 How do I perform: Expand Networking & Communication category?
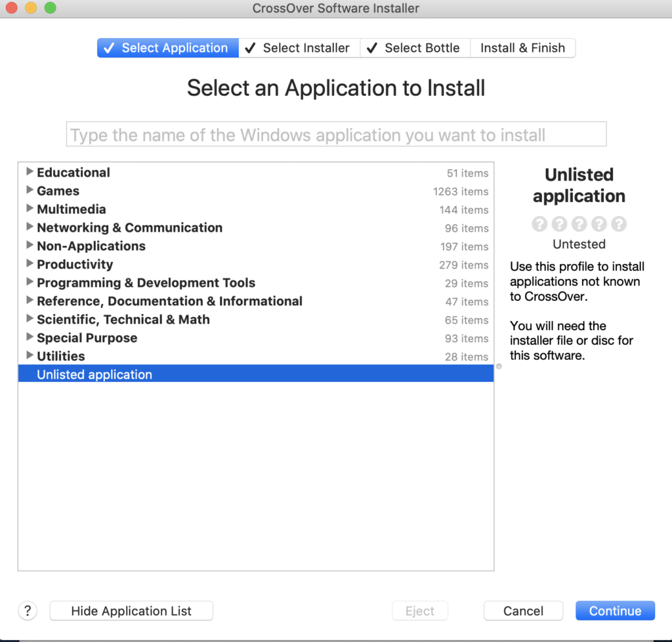pyautogui.click(x=29, y=227)
